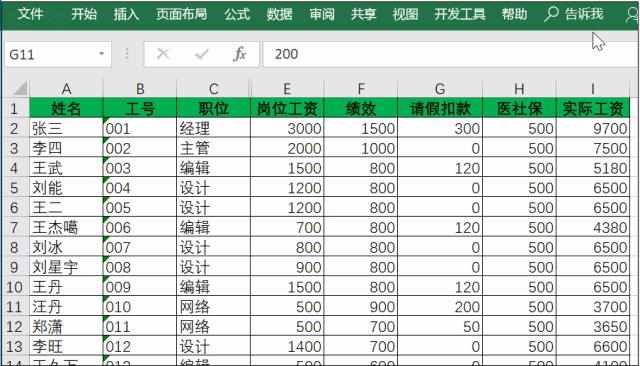The height and width of the screenshot is (366, 640).
Task: Open the 公式 tab
Action: (237, 14)
